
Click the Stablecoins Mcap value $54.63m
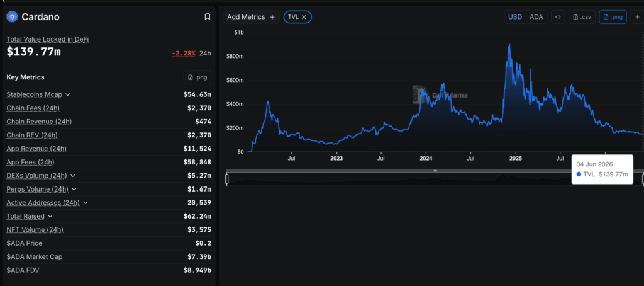click(197, 94)
